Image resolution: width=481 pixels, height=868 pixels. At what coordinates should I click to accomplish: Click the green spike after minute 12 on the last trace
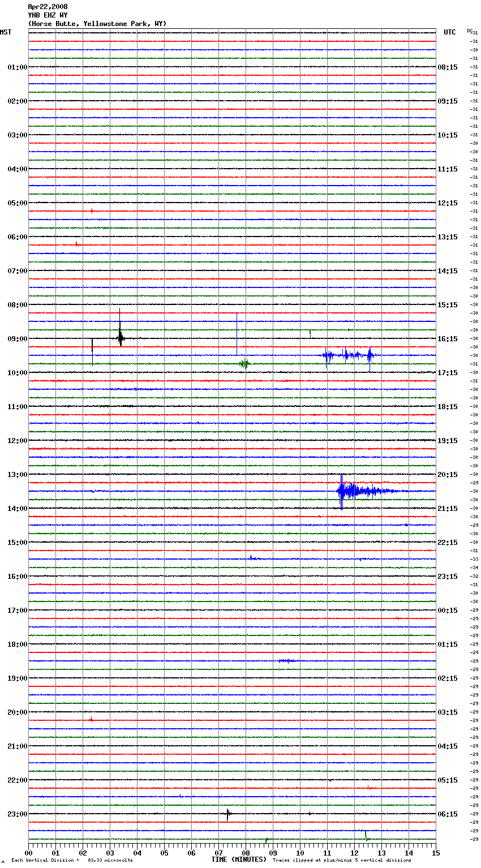pyautogui.click(x=366, y=836)
